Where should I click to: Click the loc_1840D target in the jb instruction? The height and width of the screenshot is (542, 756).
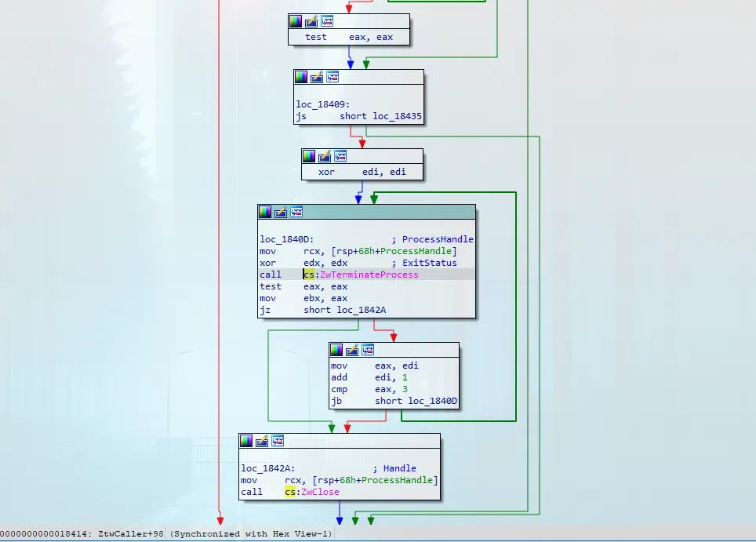[431, 401]
